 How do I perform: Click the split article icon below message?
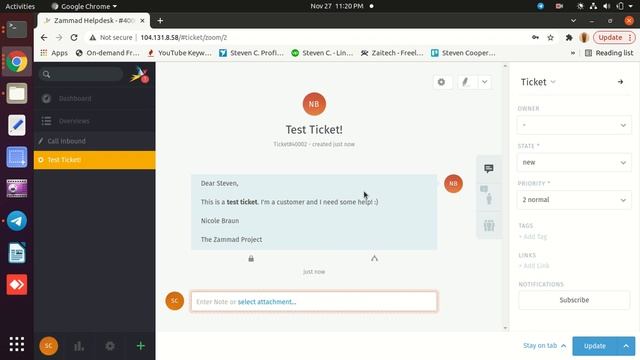374,258
